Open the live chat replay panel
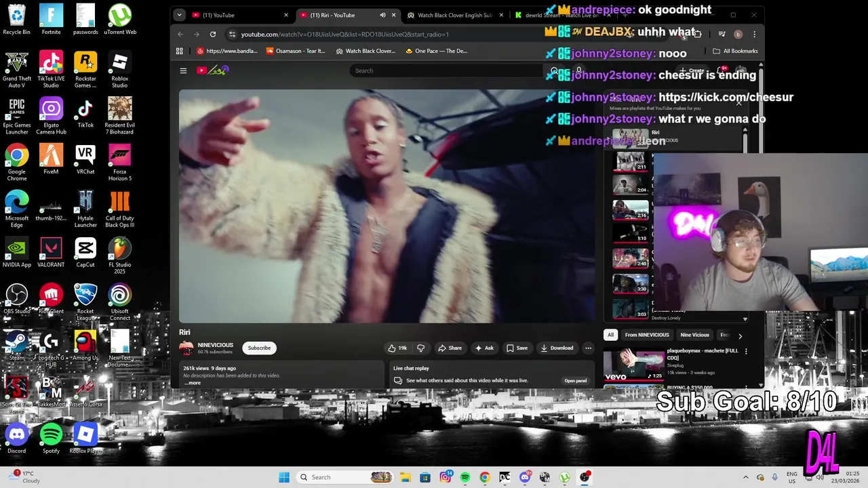Image resolution: width=868 pixels, height=488 pixels. click(x=576, y=381)
